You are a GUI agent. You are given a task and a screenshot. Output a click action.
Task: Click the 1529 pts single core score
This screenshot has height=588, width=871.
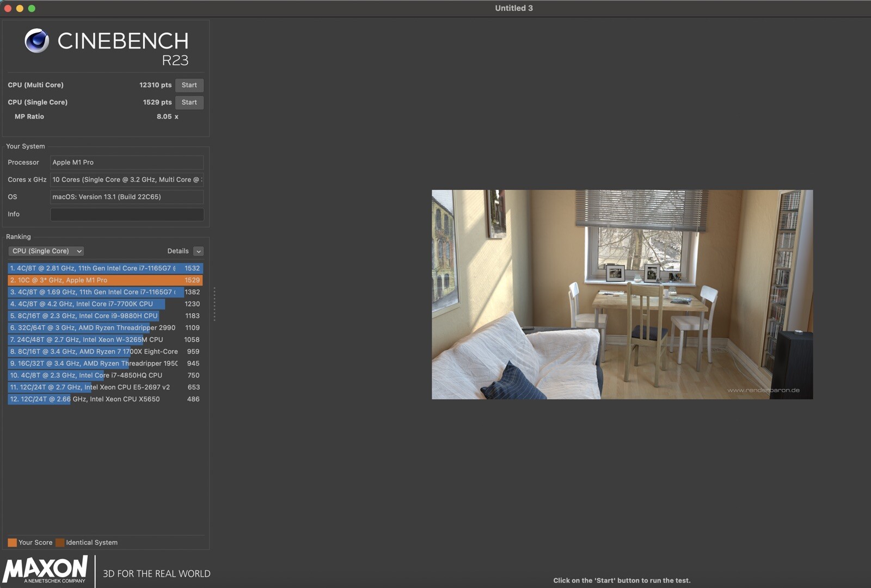point(157,102)
